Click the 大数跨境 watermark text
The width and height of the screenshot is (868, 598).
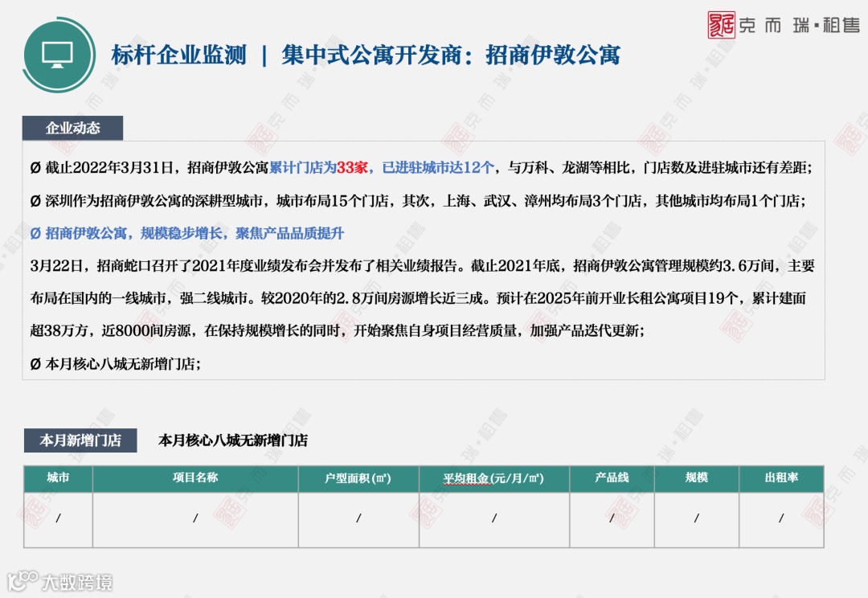pos(77,583)
